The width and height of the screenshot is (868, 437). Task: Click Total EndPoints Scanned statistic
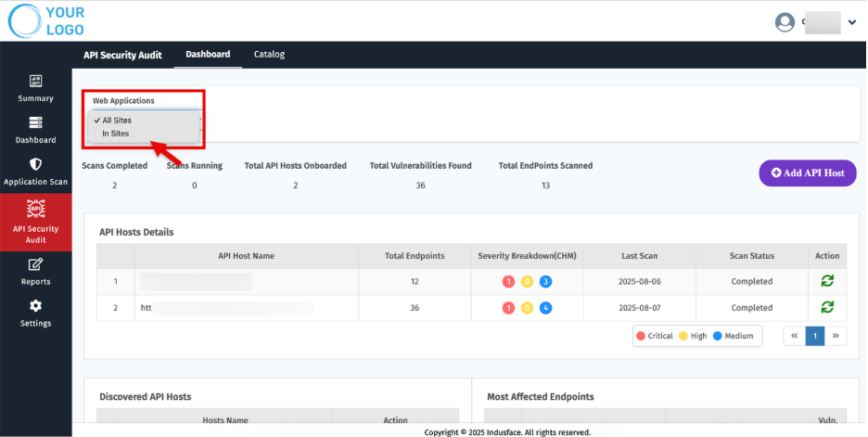545,175
